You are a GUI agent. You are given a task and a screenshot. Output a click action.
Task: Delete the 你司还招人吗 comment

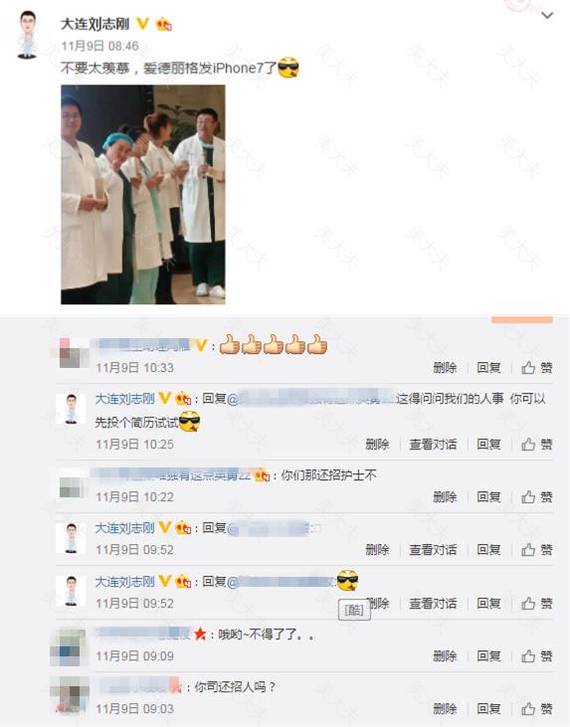[445, 709]
